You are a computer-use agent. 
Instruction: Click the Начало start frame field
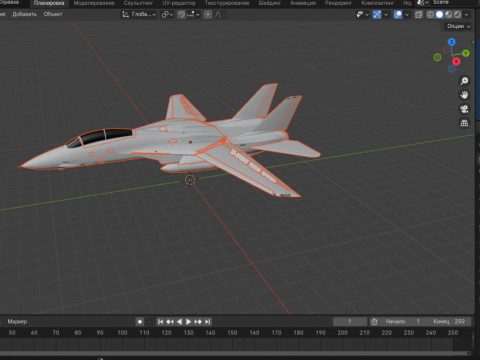tap(402, 321)
